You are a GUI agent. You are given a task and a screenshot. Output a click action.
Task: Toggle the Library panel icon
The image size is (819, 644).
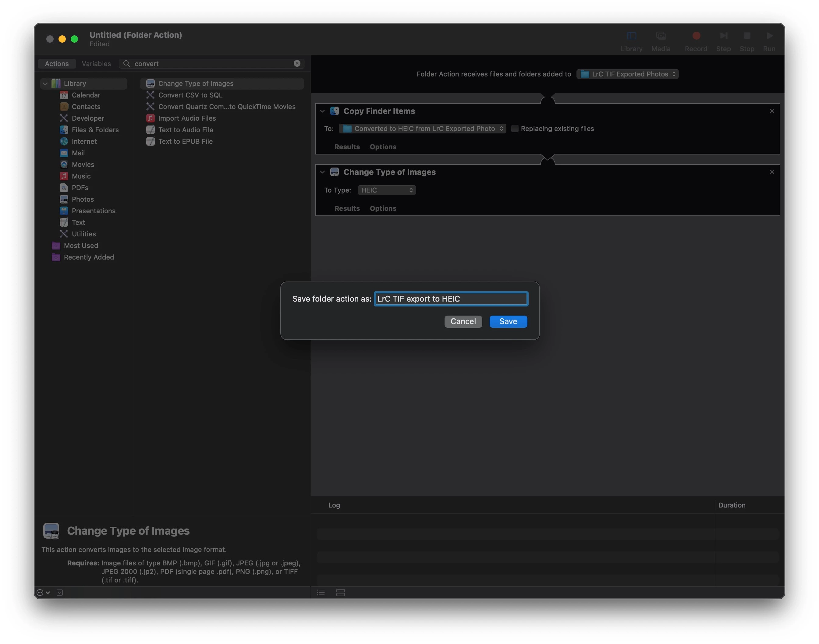coord(631,36)
